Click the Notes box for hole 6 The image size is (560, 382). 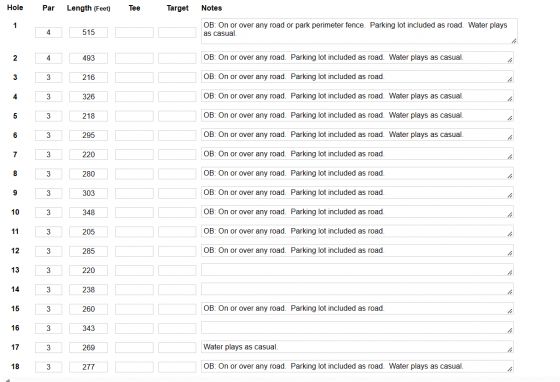[x=357, y=135]
